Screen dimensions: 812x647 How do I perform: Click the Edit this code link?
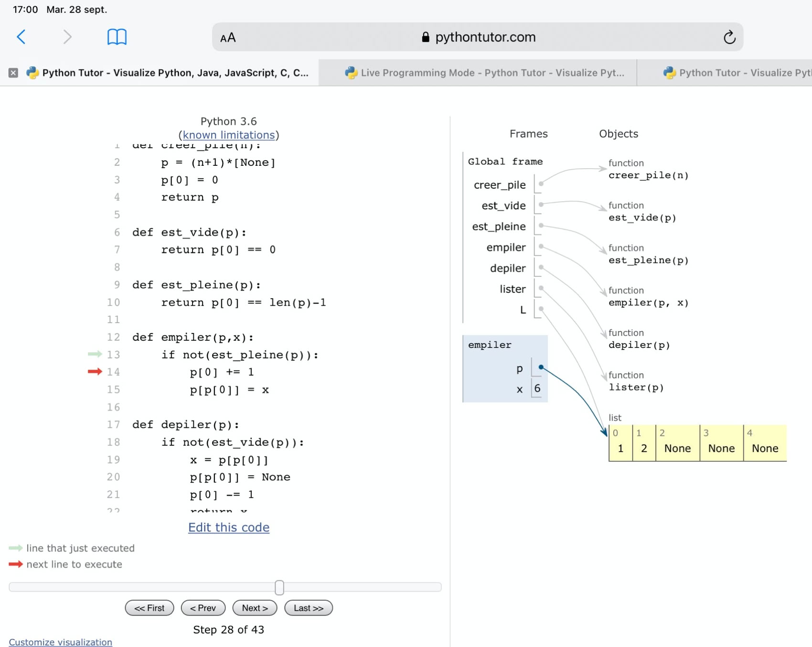229,527
